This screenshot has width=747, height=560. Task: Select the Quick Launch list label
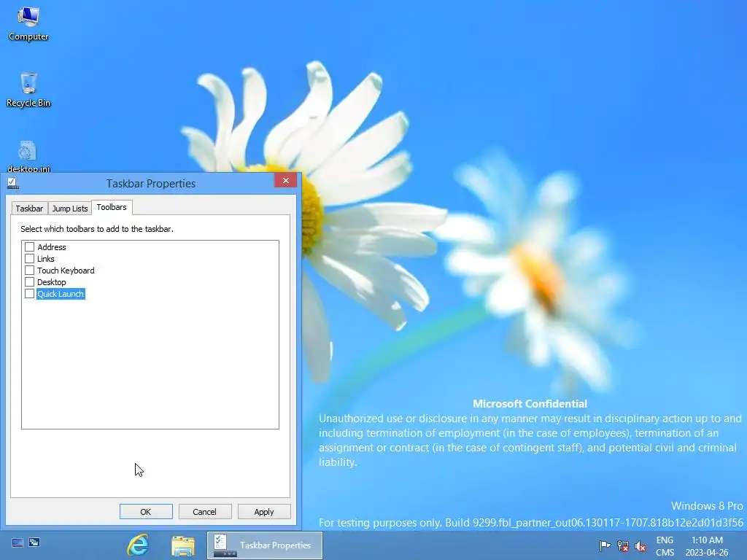61,294
